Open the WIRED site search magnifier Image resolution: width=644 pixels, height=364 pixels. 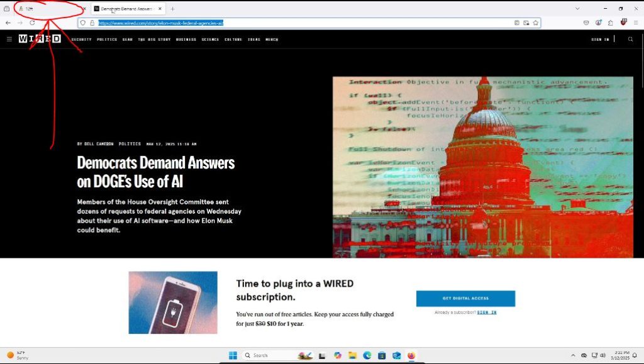630,40
